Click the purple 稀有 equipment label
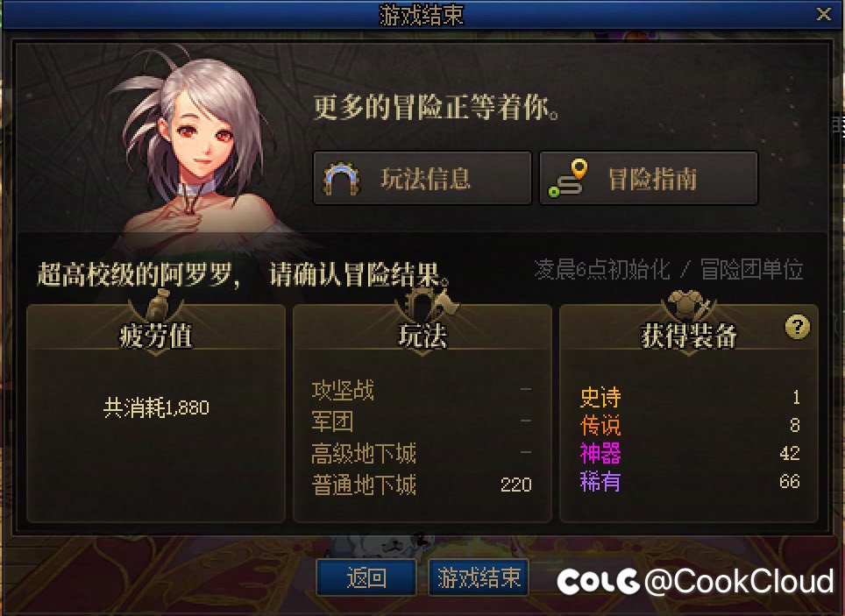 (x=600, y=481)
